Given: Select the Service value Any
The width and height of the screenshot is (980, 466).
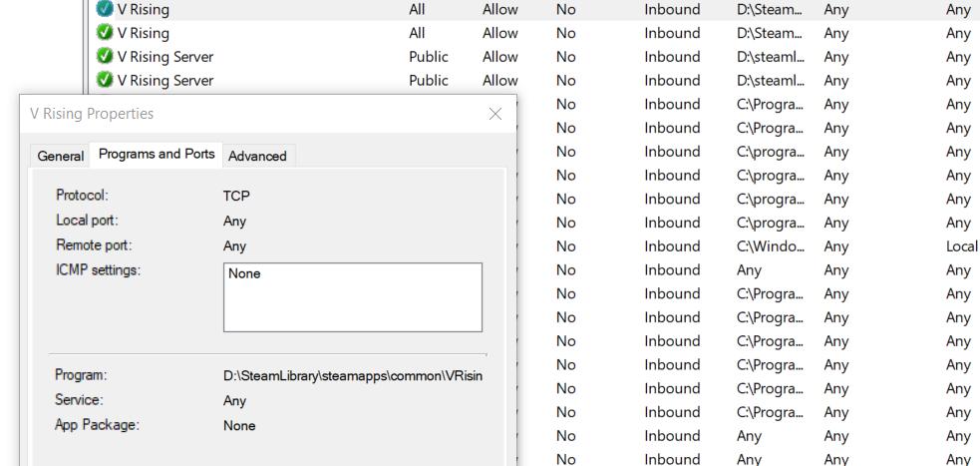Looking at the screenshot, I should (234, 401).
